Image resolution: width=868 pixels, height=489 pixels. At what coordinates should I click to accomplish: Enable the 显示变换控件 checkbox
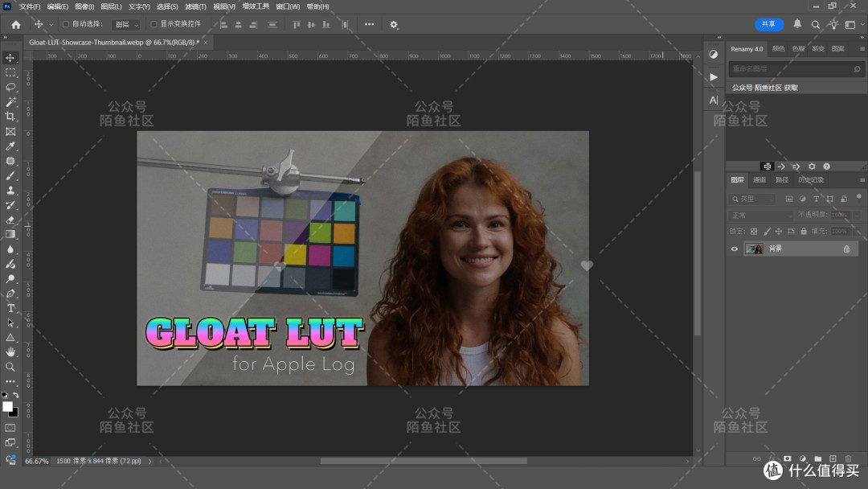tap(154, 24)
